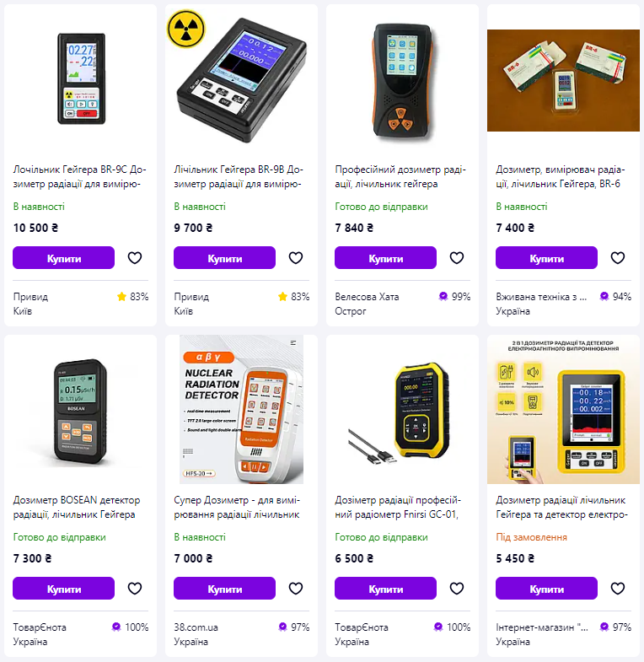Click Купити for 9 700 ₴ BR-9B
The image size is (644, 662).
pos(224,258)
